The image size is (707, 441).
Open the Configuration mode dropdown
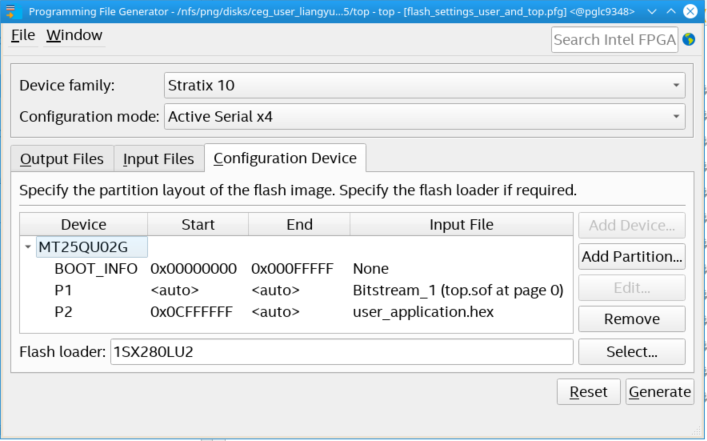(x=424, y=117)
